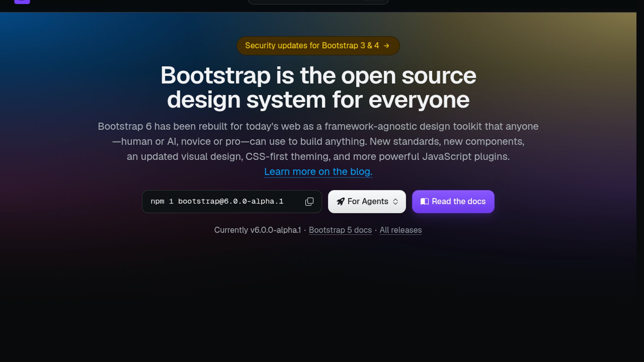
Task: Expand the For Agents dropdown
Action: 367,201
